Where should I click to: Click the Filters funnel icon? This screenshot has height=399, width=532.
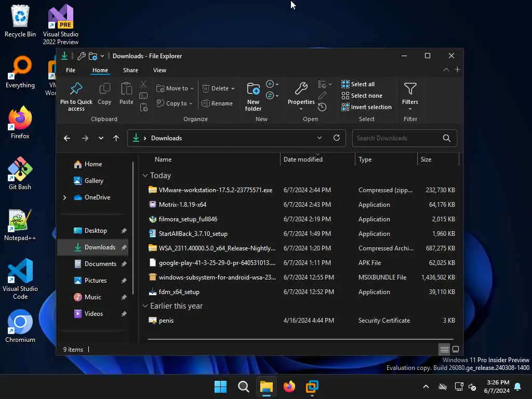410,88
